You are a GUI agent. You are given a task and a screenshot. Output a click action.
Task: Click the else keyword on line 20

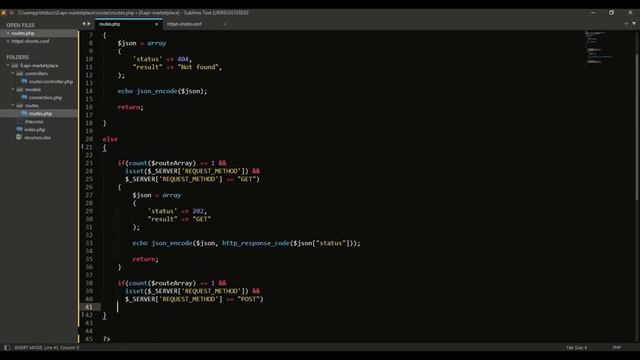pyautogui.click(x=110, y=139)
